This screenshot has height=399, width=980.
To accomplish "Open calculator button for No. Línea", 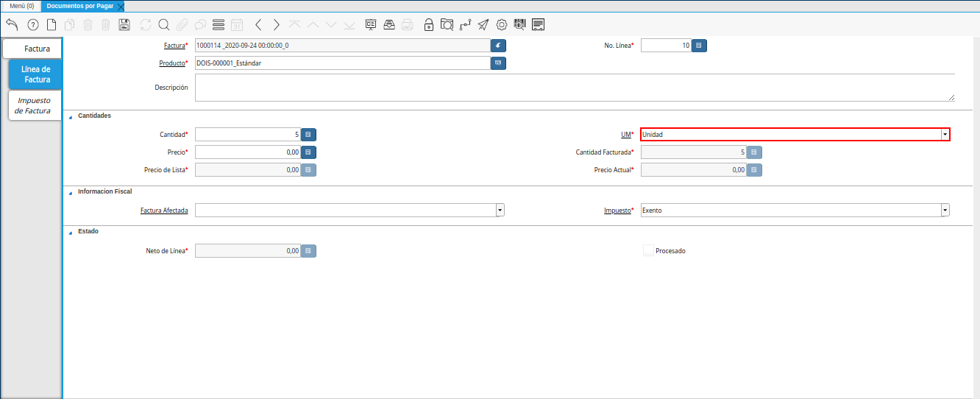I will [699, 46].
